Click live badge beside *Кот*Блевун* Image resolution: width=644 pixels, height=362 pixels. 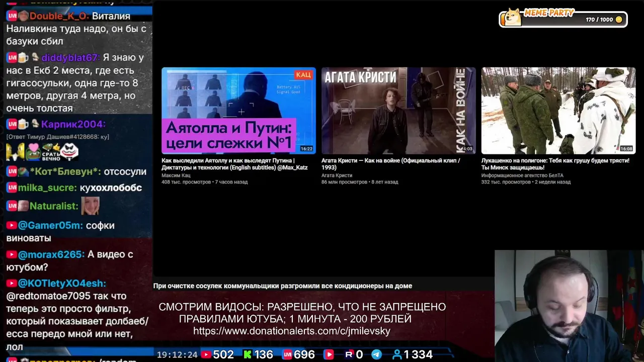coord(12,172)
